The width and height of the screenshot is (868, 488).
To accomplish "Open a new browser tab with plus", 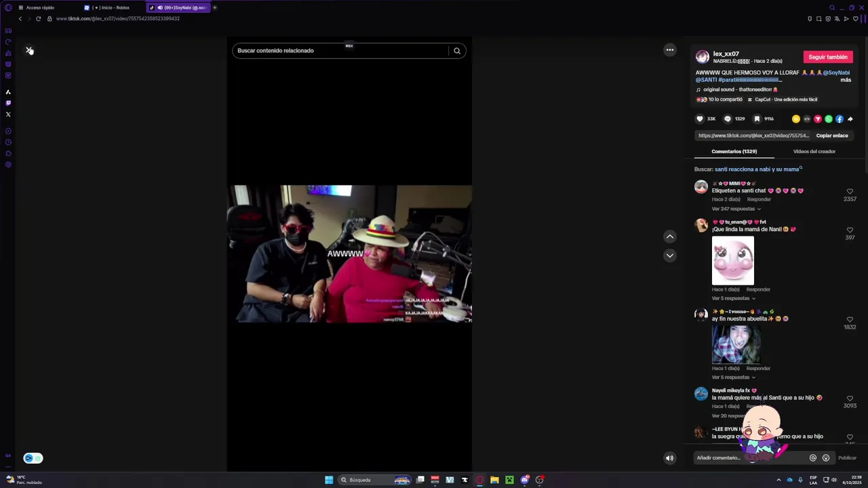I will click(214, 7).
